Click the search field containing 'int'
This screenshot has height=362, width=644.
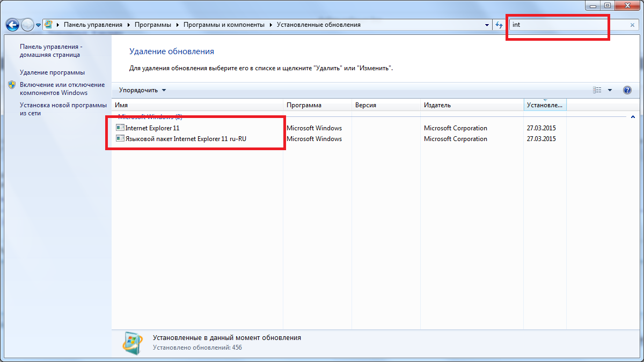click(567, 25)
